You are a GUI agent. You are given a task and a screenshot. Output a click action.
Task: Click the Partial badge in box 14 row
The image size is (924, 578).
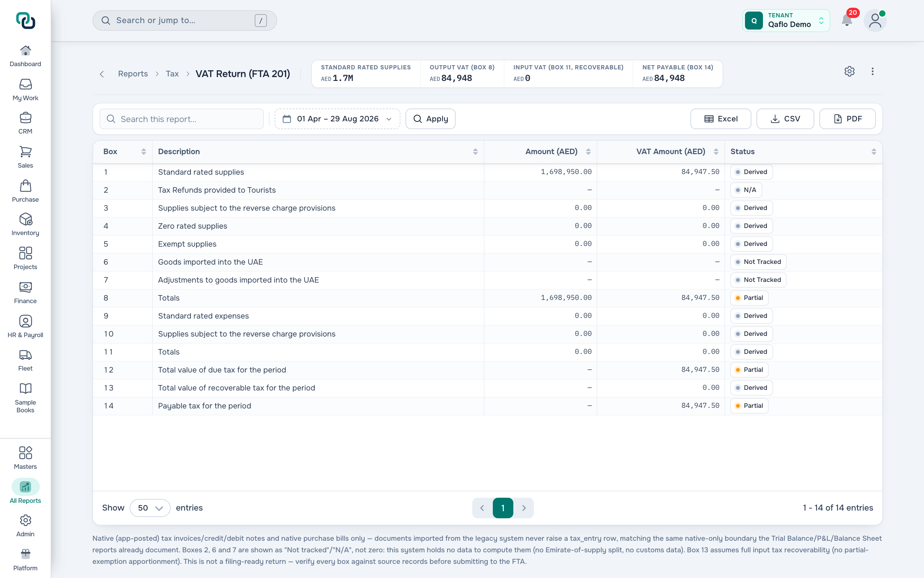tap(749, 406)
